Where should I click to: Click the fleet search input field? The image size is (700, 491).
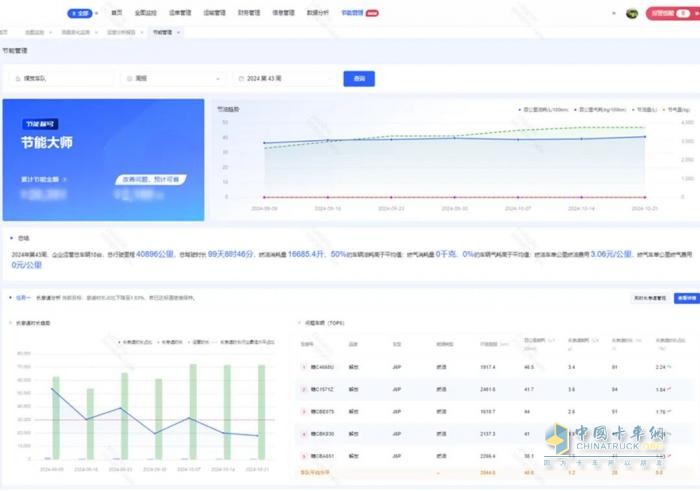(x=60, y=78)
